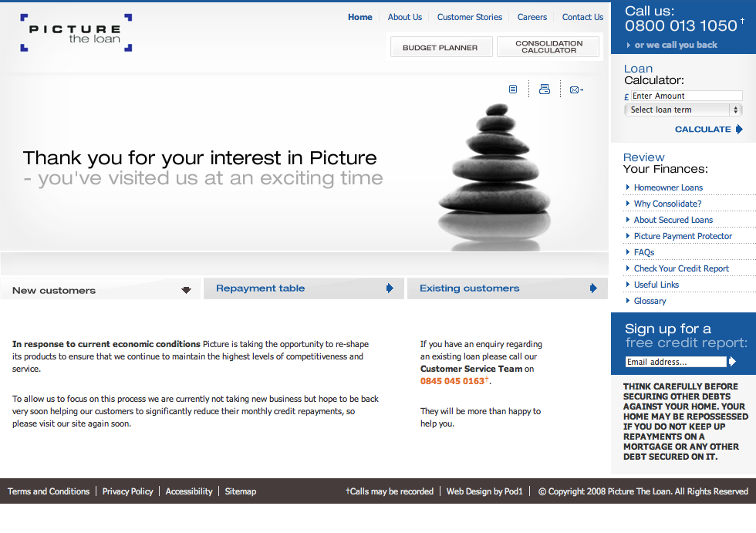This screenshot has width=756, height=533.
Task: Switch to the Existing customers tab
Action: click(508, 288)
